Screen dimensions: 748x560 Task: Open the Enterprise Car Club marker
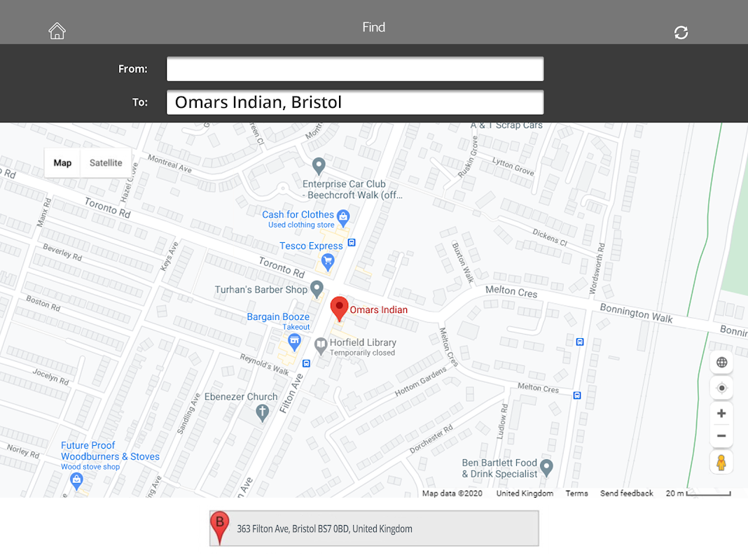[319, 167]
